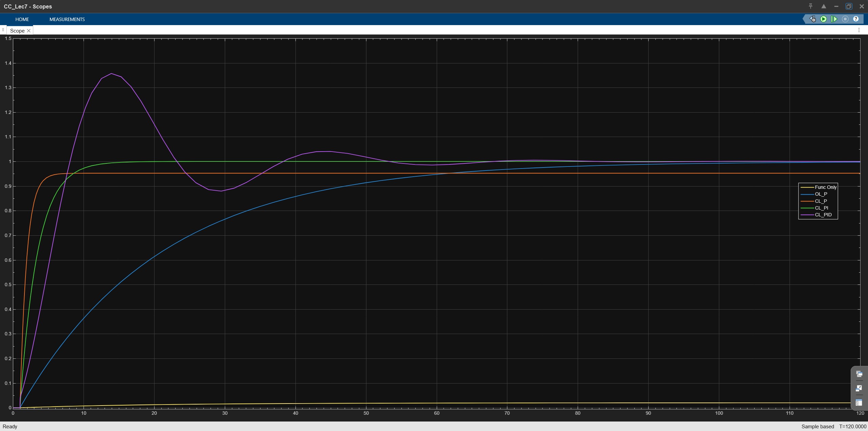Switch to the MEASUREMENTS tab
The image size is (868, 431).
[67, 19]
